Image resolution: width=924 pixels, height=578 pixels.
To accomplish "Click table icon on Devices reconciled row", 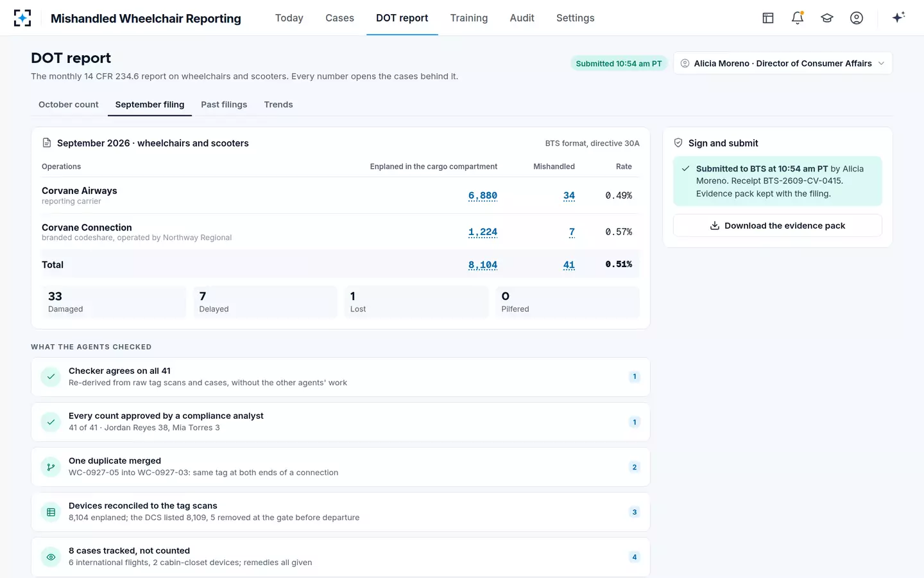I will point(51,512).
